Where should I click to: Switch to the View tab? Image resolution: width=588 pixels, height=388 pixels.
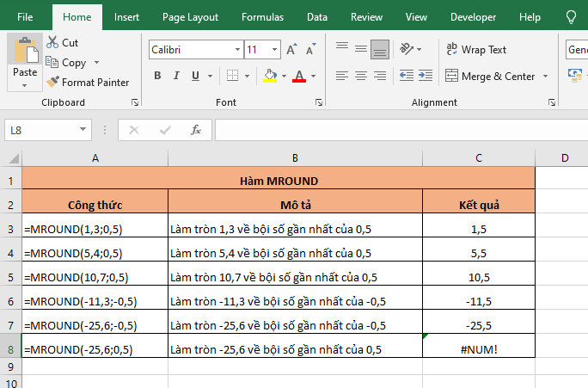pos(416,17)
